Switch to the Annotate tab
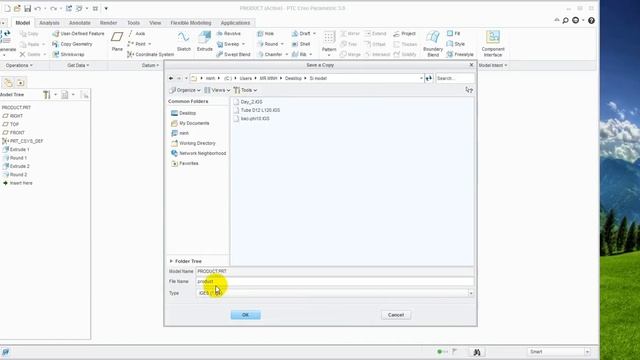Image resolution: width=640 pixels, height=360 pixels. [80, 23]
